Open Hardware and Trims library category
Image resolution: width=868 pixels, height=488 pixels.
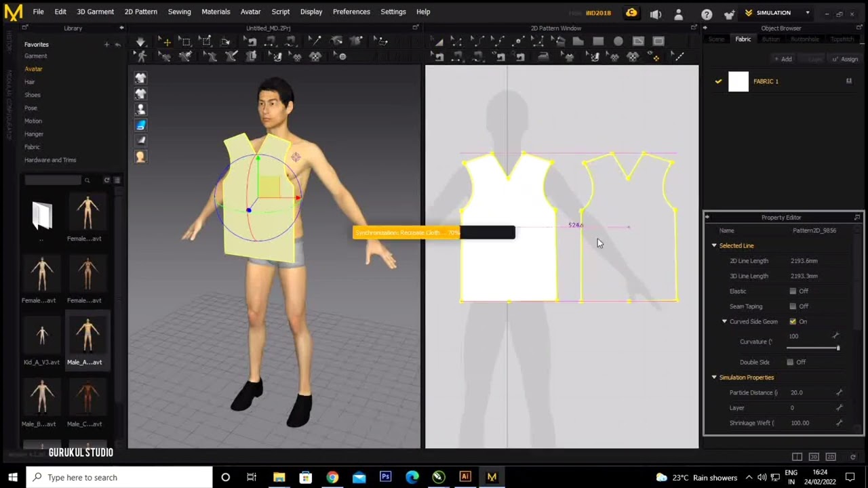50,160
